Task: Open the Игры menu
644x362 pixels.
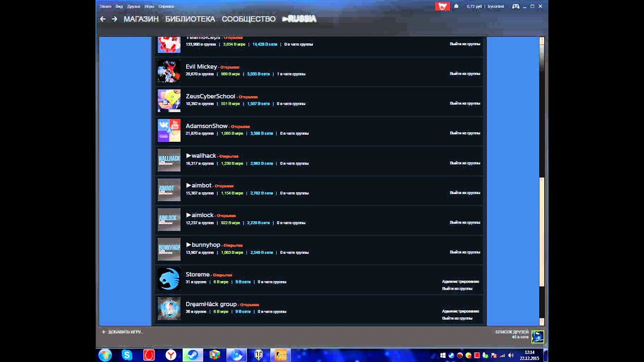Action: [149, 7]
